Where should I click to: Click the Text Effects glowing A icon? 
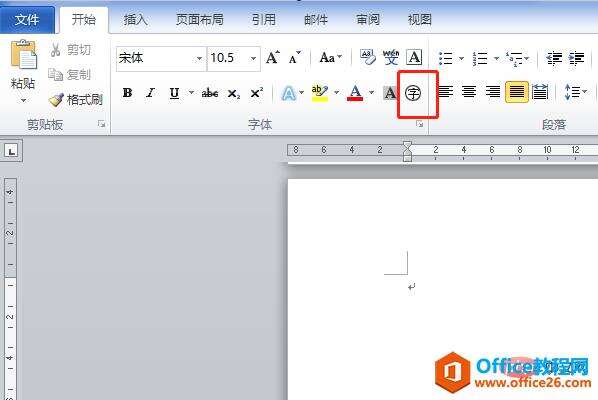pyautogui.click(x=289, y=93)
